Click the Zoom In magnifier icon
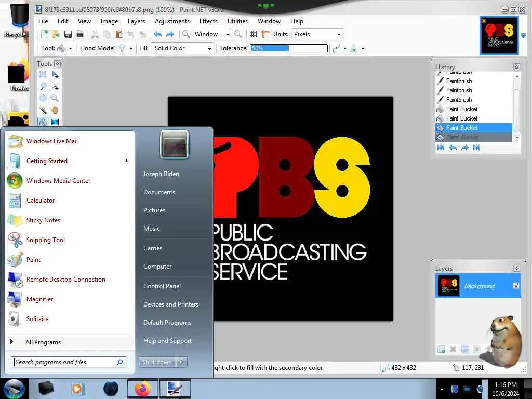532x399 pixels. (x=238, y=34)
